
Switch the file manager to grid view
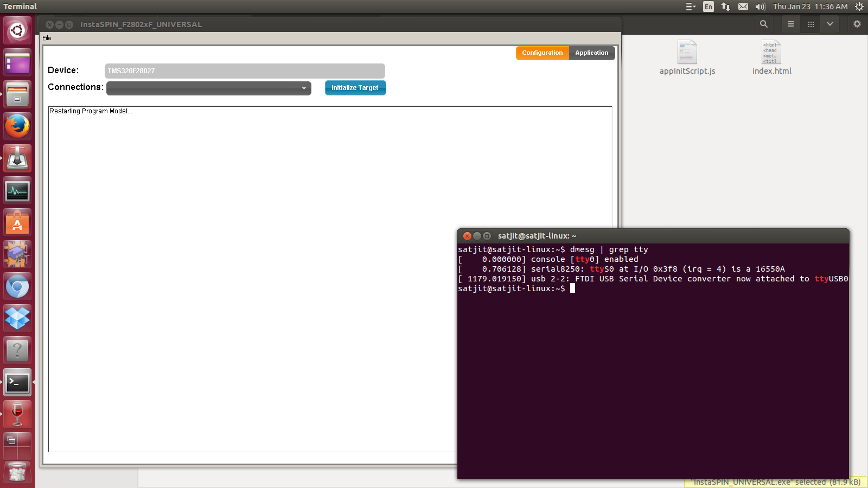tap(811, 24)
